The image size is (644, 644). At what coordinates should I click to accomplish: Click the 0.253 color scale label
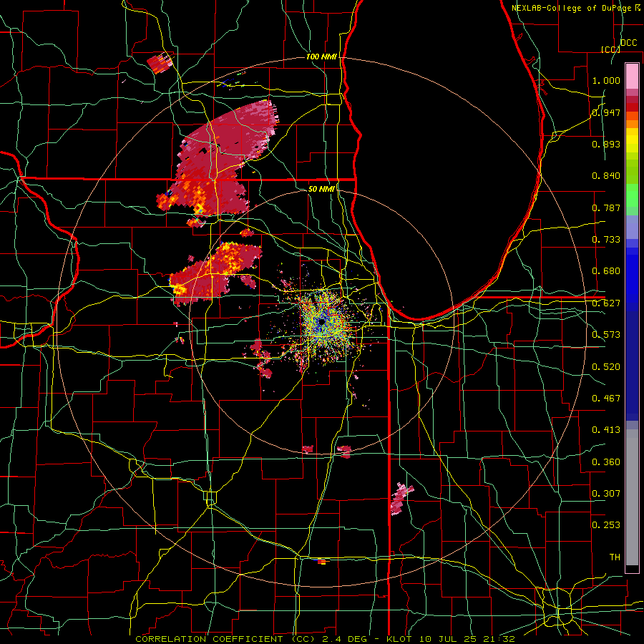606,525
